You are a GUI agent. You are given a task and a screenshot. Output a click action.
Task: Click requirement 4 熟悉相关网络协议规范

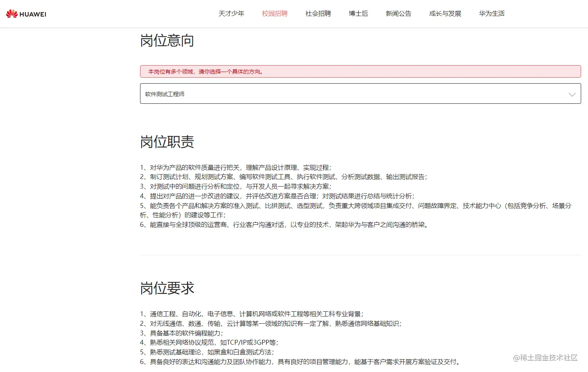[209, 343]
